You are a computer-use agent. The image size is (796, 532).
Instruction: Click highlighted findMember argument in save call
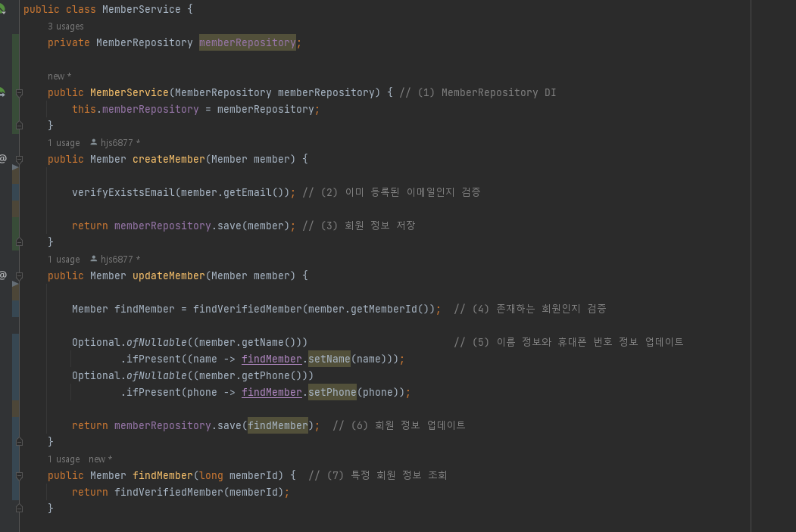coord(278,425)
